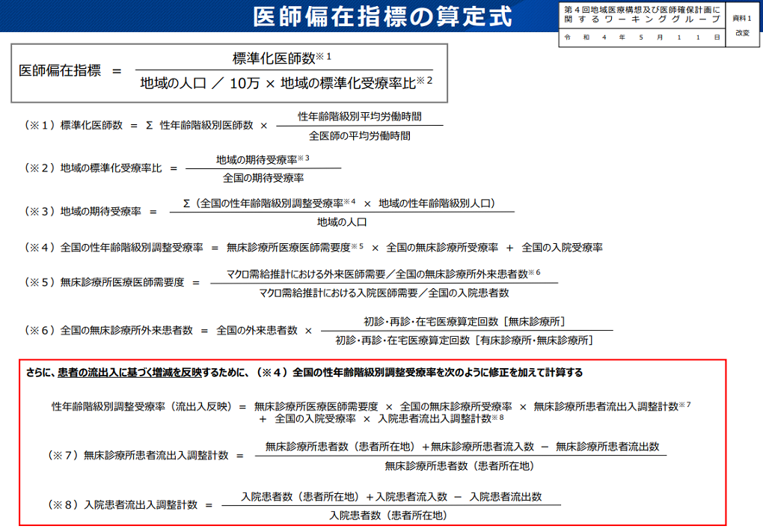Click denominator 全医師の平均労働時間
Image resolution: width=763 pixels, height=532 pixels.
click(x=360, y=135)
